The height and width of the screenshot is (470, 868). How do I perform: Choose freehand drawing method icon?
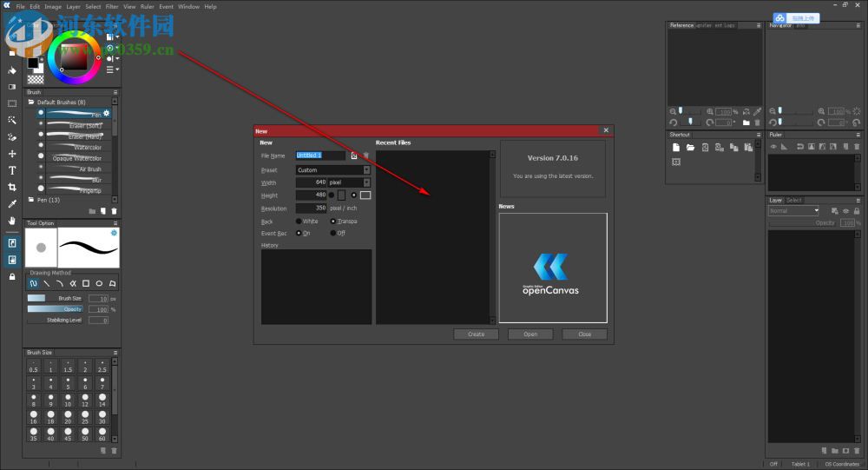click(33, 283)
